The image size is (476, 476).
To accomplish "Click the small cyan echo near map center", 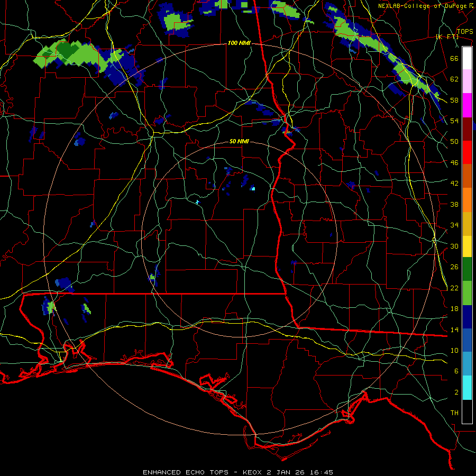I will (253, 189).
